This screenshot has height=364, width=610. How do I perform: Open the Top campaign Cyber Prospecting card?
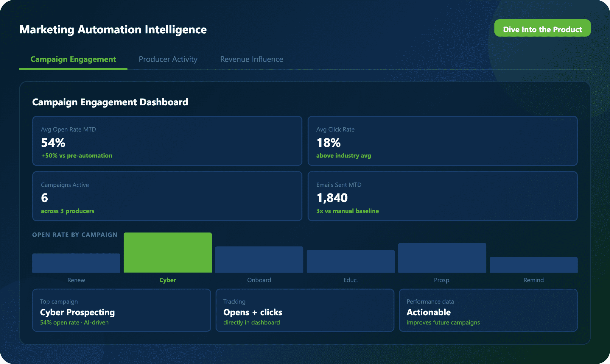point(122,310)
